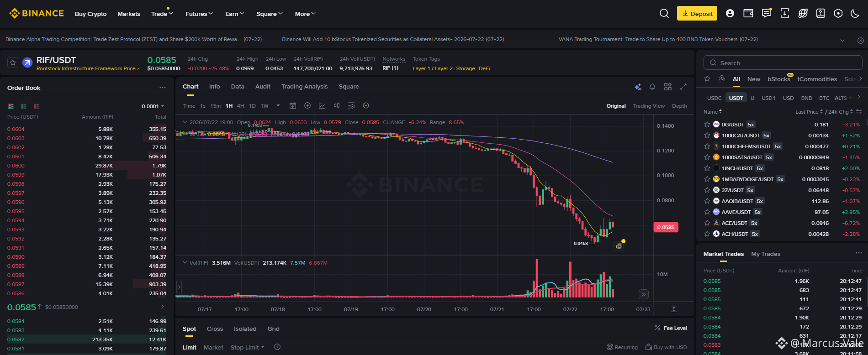Open Buy Crypto link

click(90, 14)
